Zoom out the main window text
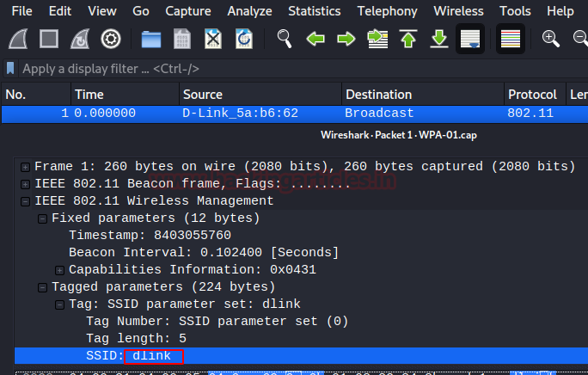Image resolution: width=588 pixels, height=375 pixels. pyautogui.click(x=581, y=39)
